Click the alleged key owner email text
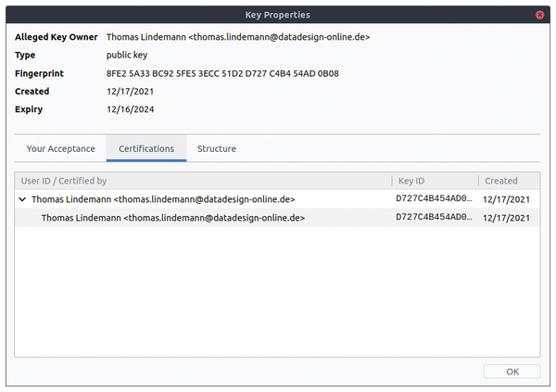Viewport: 556px width, 392px height. [x=279, y=37]
